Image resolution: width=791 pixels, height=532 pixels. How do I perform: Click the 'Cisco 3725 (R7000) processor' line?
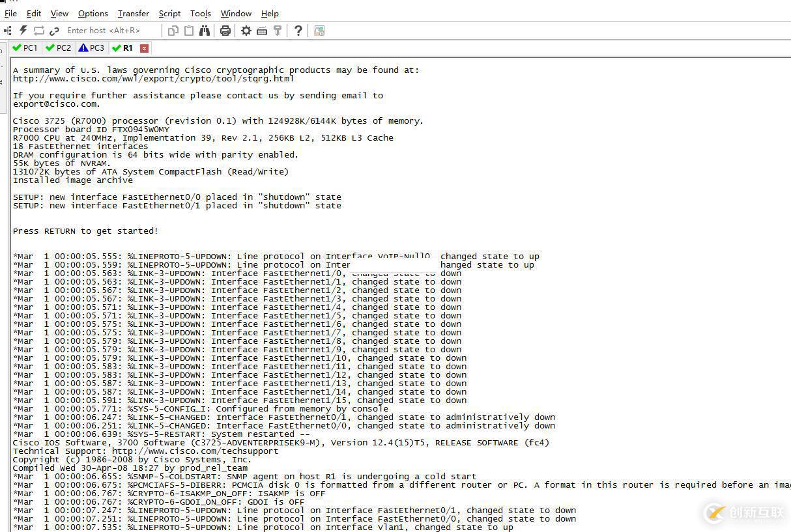218,121
